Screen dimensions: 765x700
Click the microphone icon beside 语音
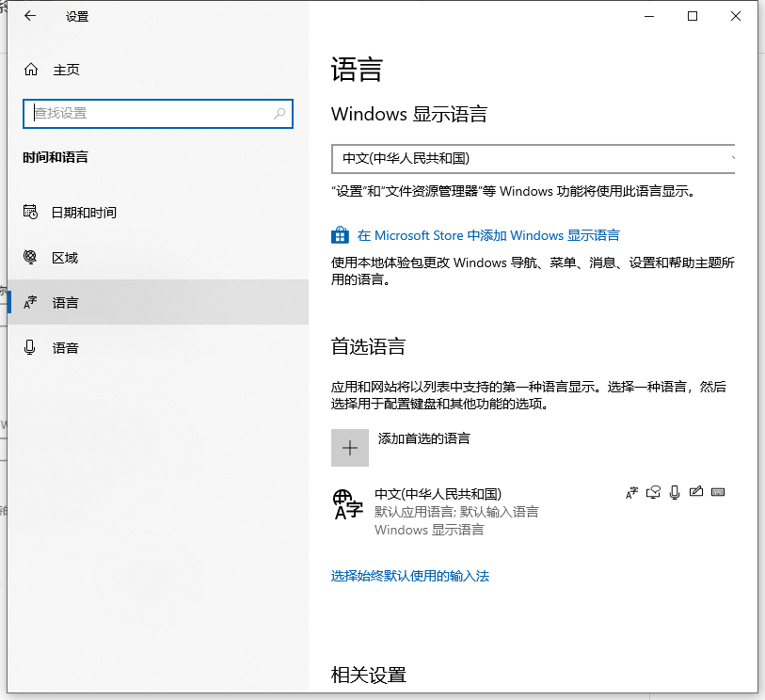(x=30, y=347)
